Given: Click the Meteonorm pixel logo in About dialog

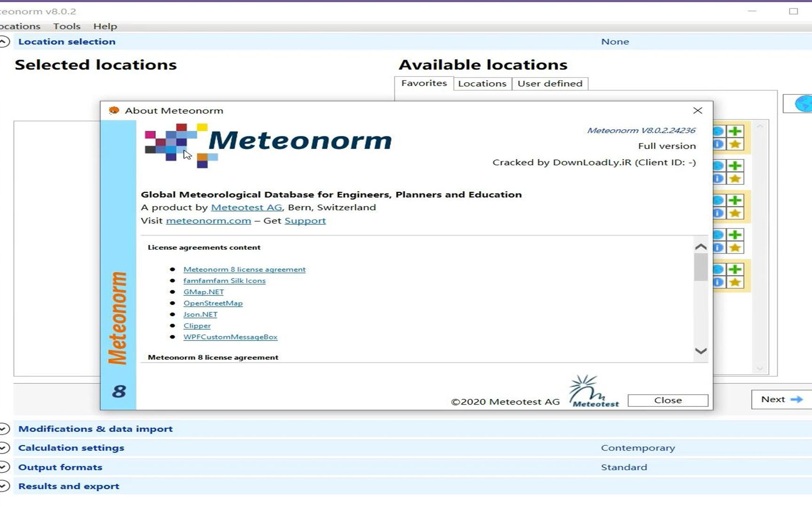Looking at the screenshot, I should (x=181, y=145).
